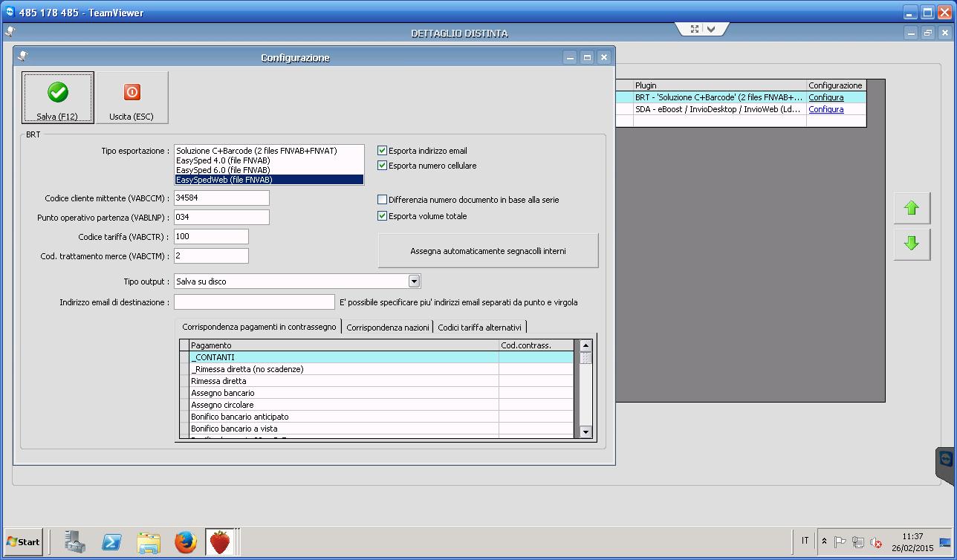Click the payment table scroll down arrow
The width and height of the screenshot is (957, 560).
tap(585, 432)
